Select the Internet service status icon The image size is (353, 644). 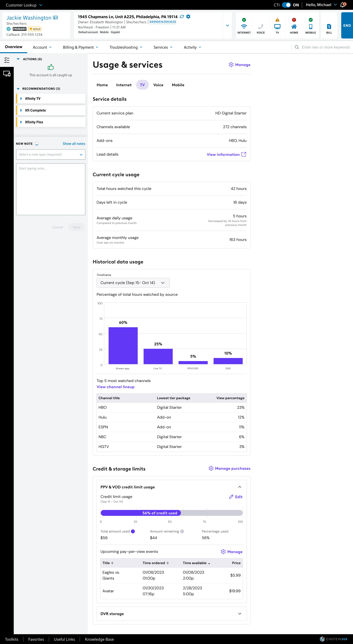pos(244,25)
